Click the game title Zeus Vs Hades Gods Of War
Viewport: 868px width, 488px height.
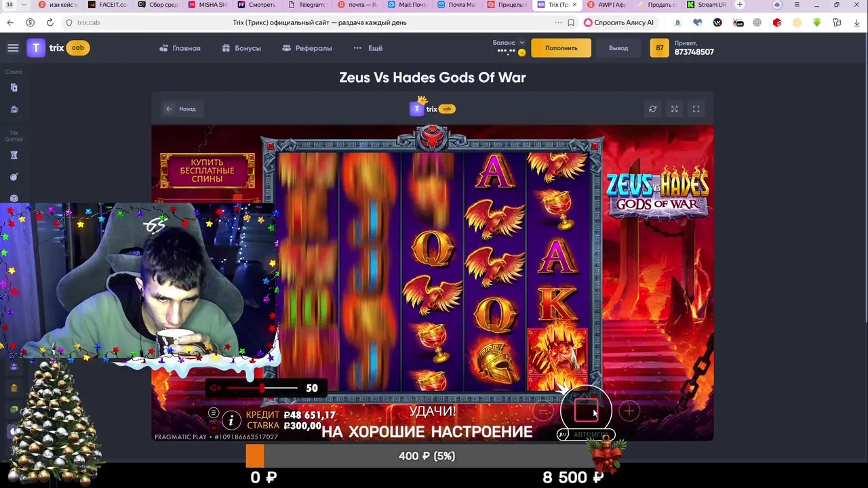pyautogui.click(x=433, y=77)
